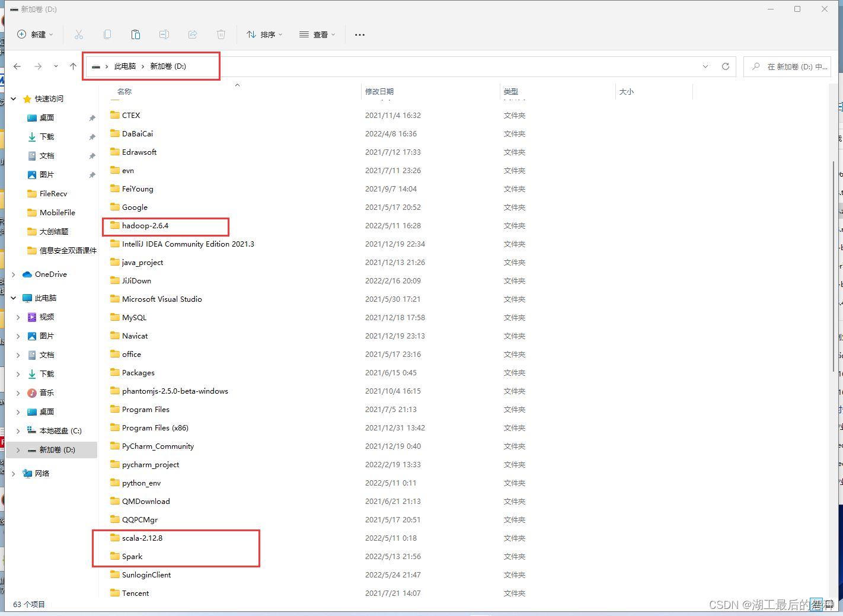
Task: Select the CTEX folder icon
Action: coord(115,115)
